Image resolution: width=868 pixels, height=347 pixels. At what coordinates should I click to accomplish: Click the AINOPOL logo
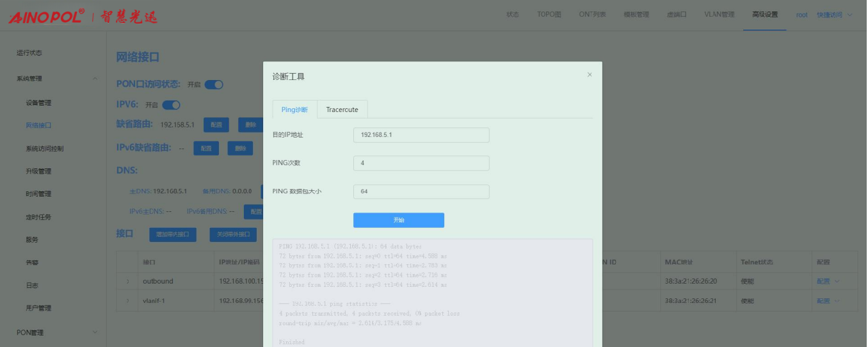[46, 17]
